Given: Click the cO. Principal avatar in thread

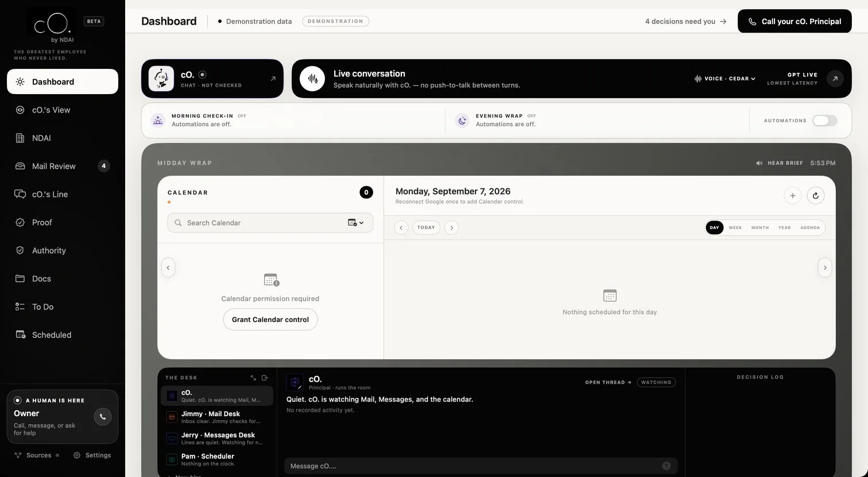Looking at the screenshot, I should click(x=295, y=382).
